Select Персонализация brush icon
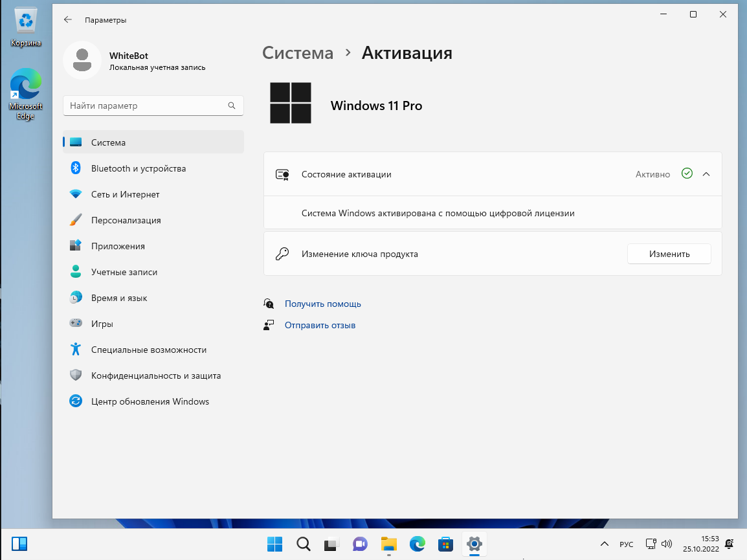Viewport: 747px width, 560px height. pyautogui.click(x=76, y=220)
